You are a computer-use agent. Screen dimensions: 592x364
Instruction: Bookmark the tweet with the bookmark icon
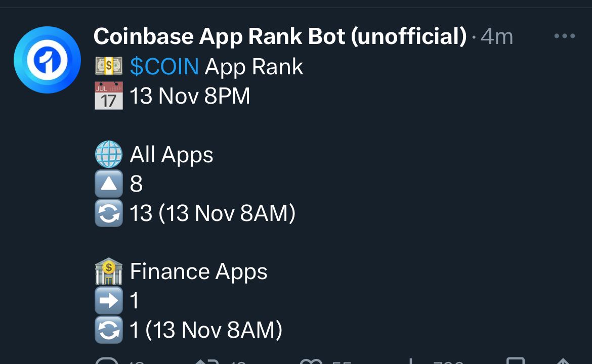[516, 360]
